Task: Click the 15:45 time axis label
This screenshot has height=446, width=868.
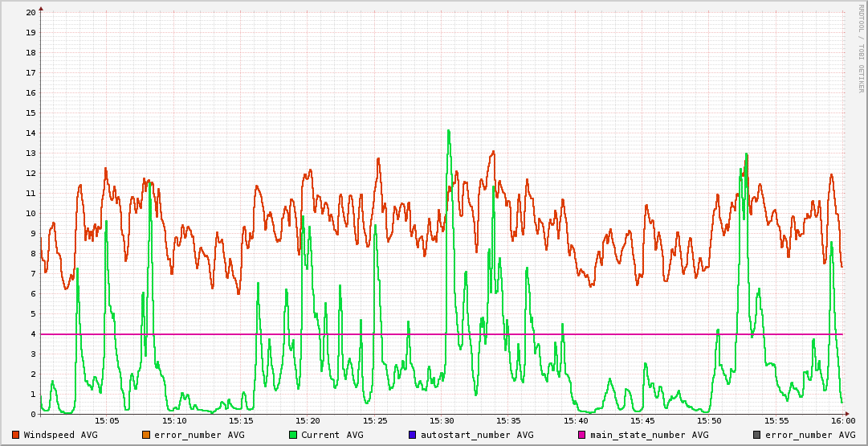Action: point(642,420)
